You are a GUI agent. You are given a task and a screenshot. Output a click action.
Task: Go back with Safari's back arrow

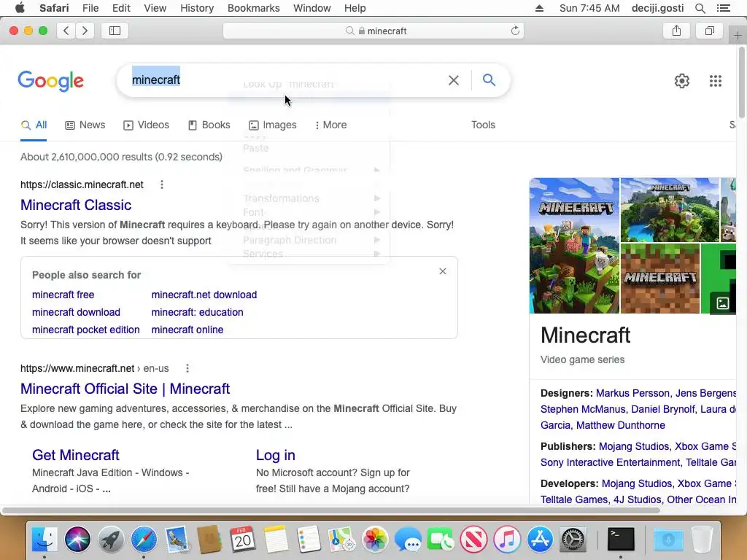66,31
